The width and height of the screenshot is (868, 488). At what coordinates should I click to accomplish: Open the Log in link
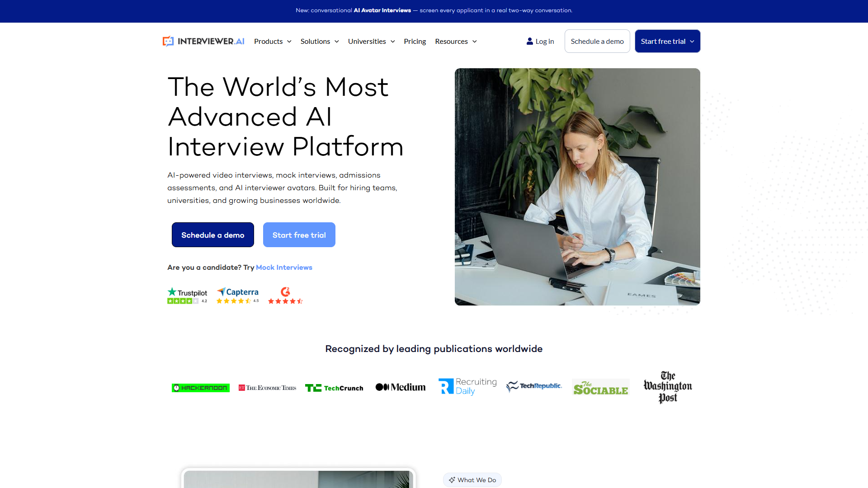[x=540, y=41]
